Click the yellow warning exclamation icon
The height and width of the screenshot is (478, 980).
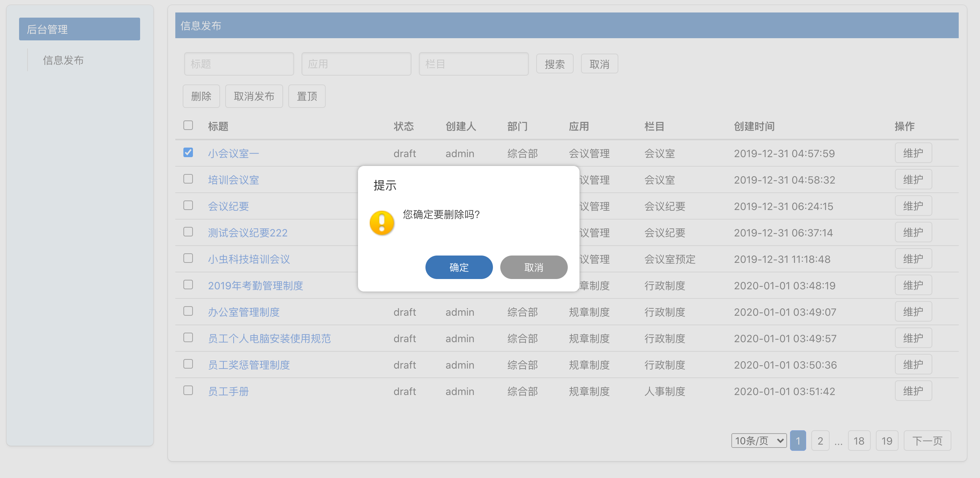[381, 223]
